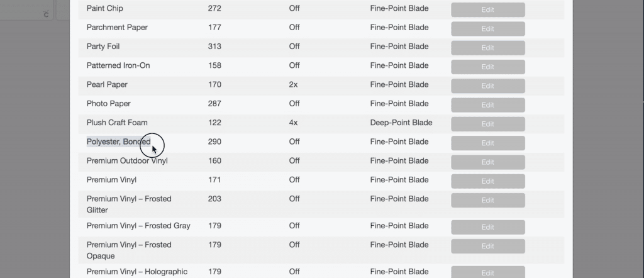Click the Photo Paper Edit button
The image size is (644, 278).
point(487,104)
